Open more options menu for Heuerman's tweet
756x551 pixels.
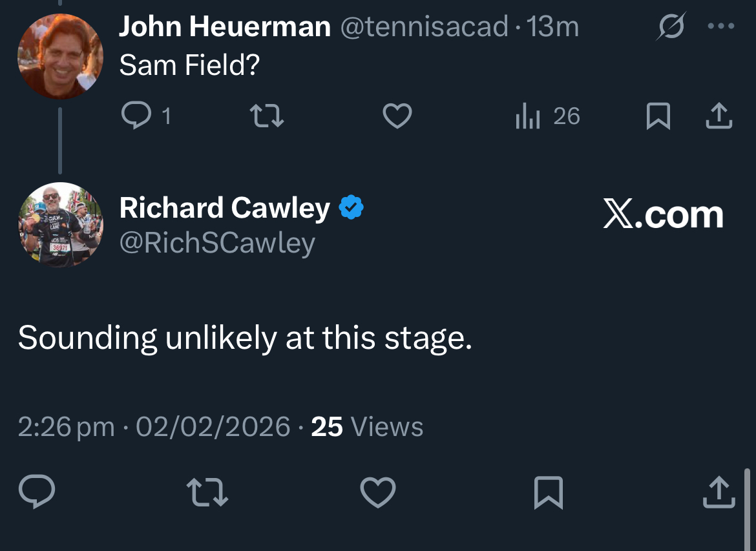tap(721, 27)
